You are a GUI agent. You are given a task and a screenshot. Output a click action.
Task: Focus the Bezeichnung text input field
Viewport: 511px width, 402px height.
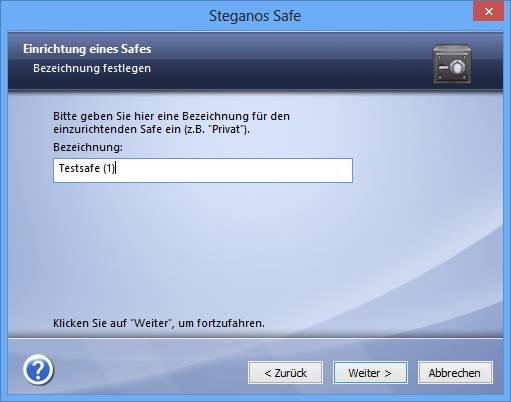click(x=203, y=170)
